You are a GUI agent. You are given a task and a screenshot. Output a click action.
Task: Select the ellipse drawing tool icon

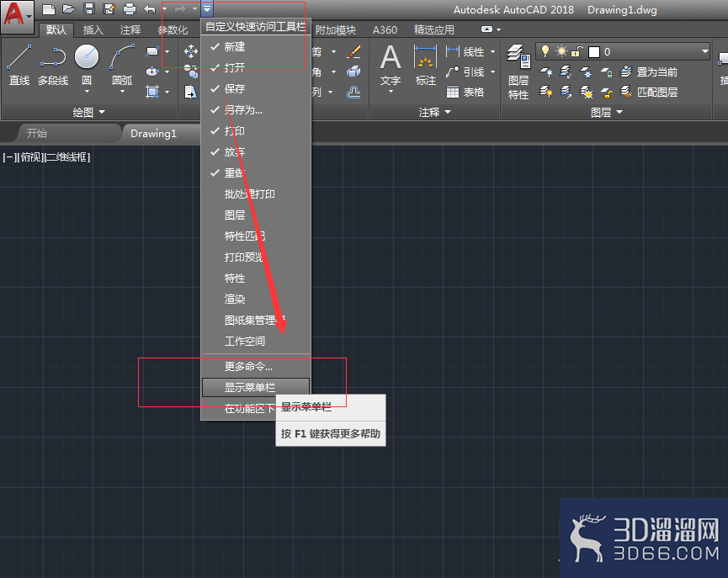152,72
